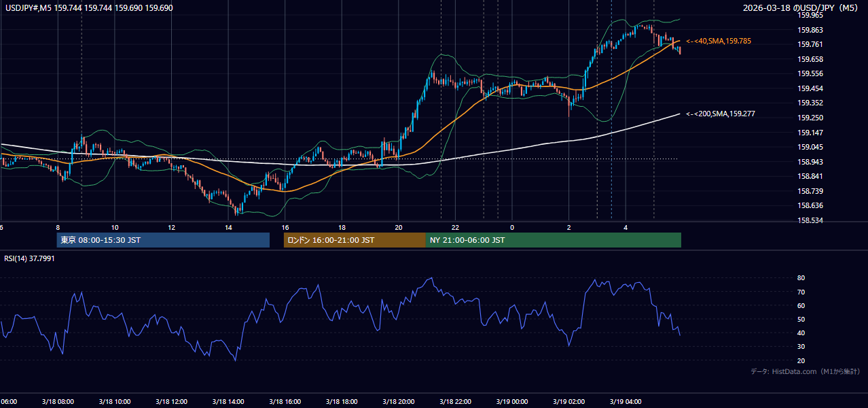Click the NY 21:00-06:00 JST session bar
Screen dimensions: 868x408
pyautogui.click(x=554, y=240)
